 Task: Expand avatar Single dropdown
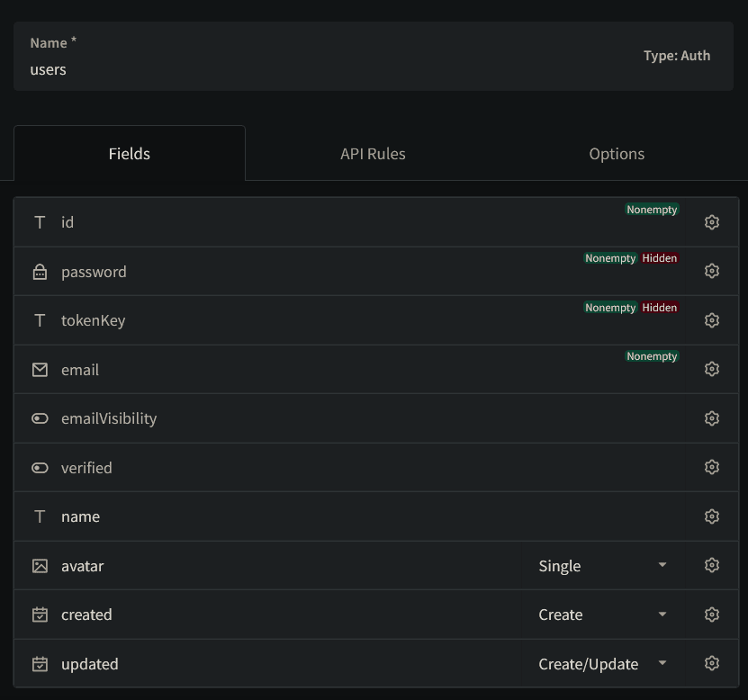[602, 566]
